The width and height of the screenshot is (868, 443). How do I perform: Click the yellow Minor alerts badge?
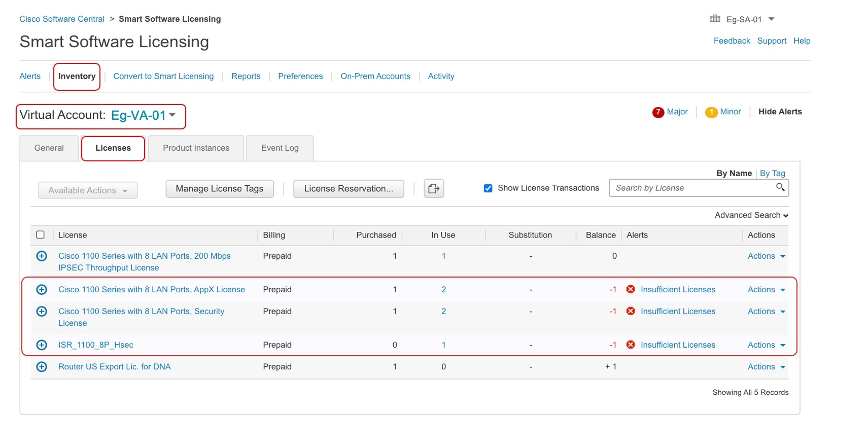tap(711, 112)
